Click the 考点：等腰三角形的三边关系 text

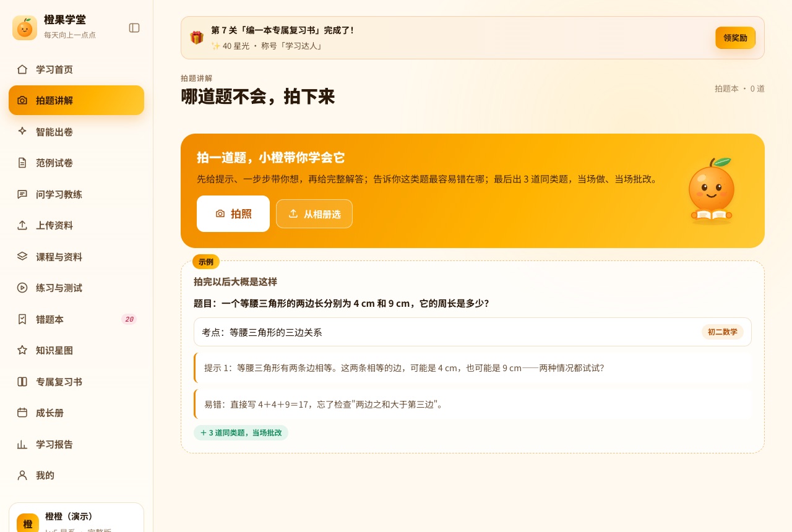pyautogui.click(x=262, y=332)
